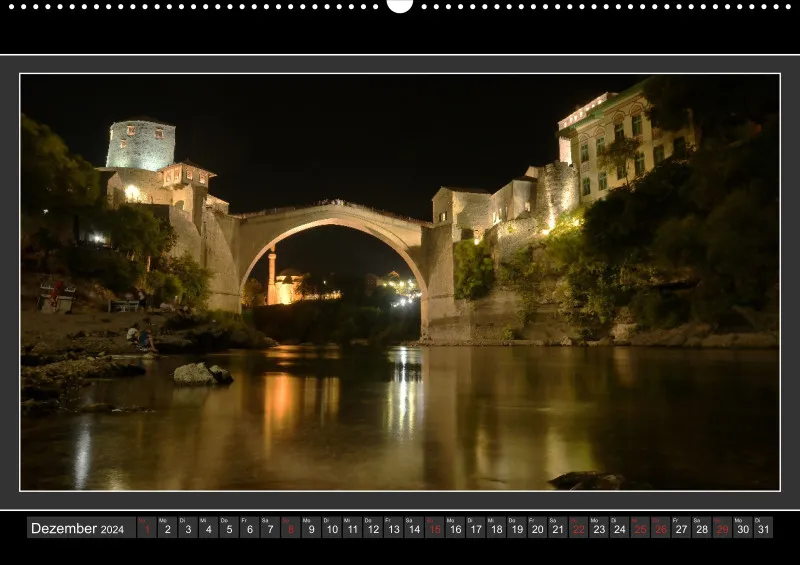Click date 27 in calendar strip
This screenshot has width=800, height=565.
coord(682,528)
